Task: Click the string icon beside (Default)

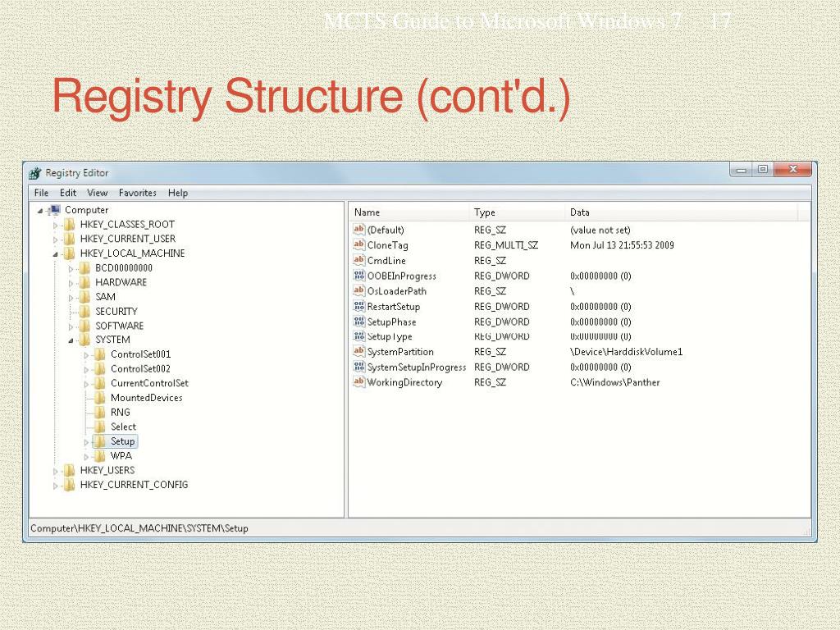Action: pyautogui.click(x=359, y=230)
